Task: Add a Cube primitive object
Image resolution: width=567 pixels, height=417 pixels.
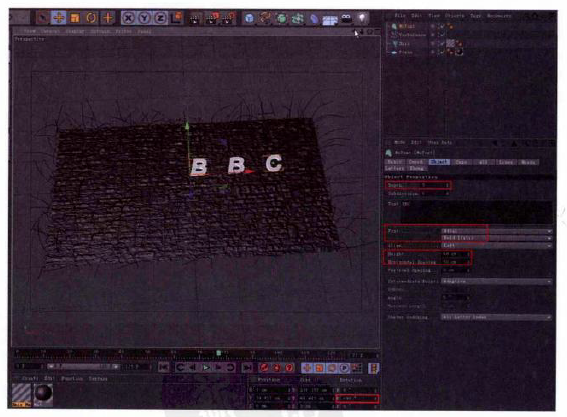Action: (x=249, y=18)
